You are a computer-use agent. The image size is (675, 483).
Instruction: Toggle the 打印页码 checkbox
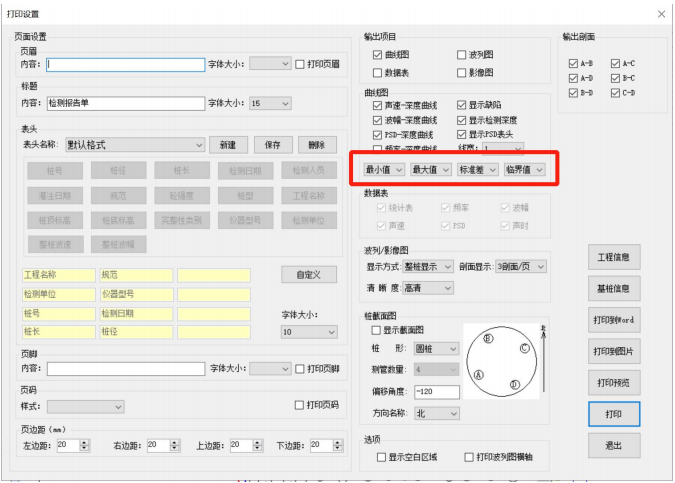(299, 405)
